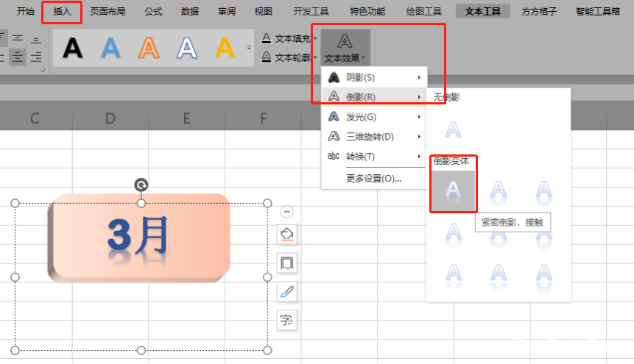The width and height of the screenshot is (634, 364).
Task: Click the bottom align icon
Action: [x=36, y=40]
